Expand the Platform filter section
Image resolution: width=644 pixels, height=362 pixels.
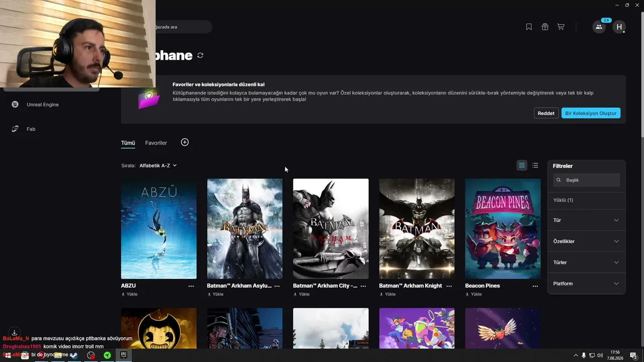tap(587, 284)
